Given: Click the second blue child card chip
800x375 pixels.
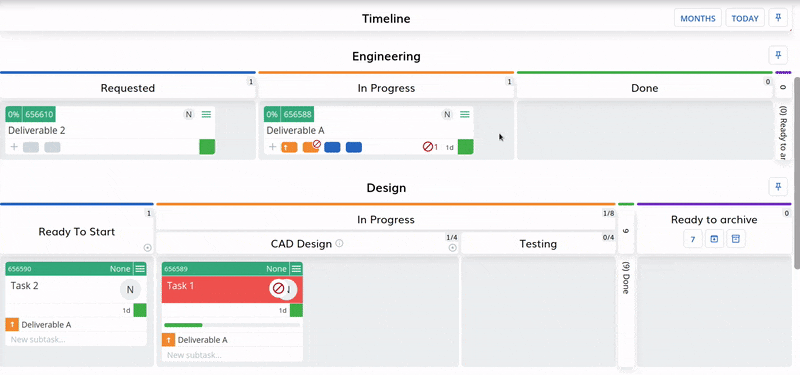Looking at the screenshot, I should (354, 147).
